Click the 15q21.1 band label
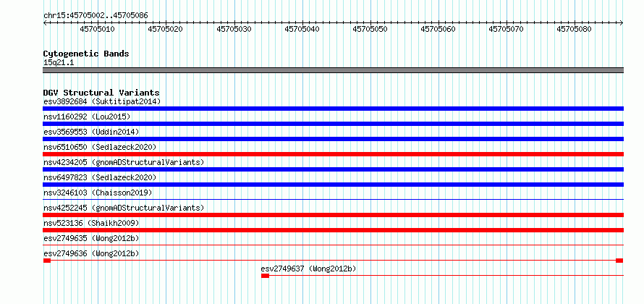Screen dimensions: 644x304 (59, 63)
